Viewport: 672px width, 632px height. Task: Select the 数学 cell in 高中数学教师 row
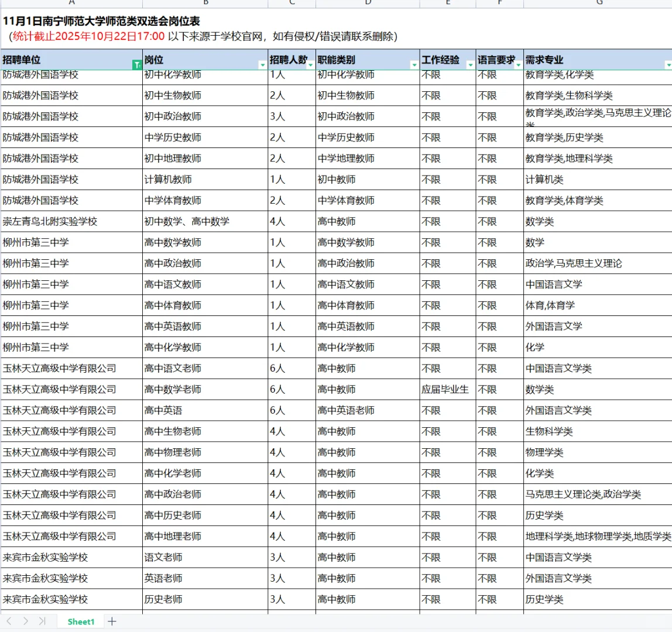tap(598, 242)
